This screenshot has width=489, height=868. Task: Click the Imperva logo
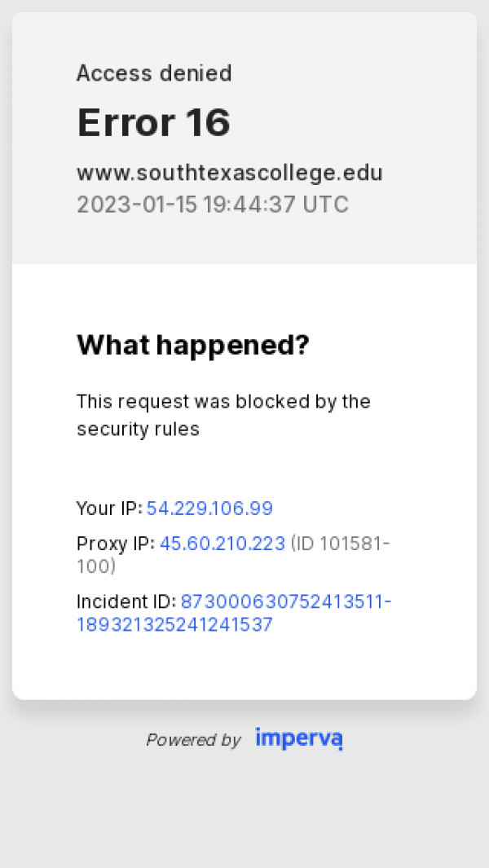[x=298, y=738]
